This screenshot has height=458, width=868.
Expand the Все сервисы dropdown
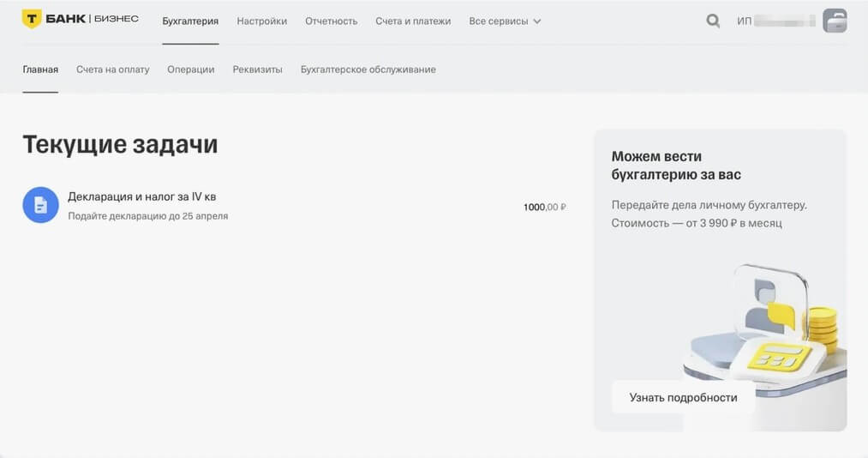(x=505, y=21)
